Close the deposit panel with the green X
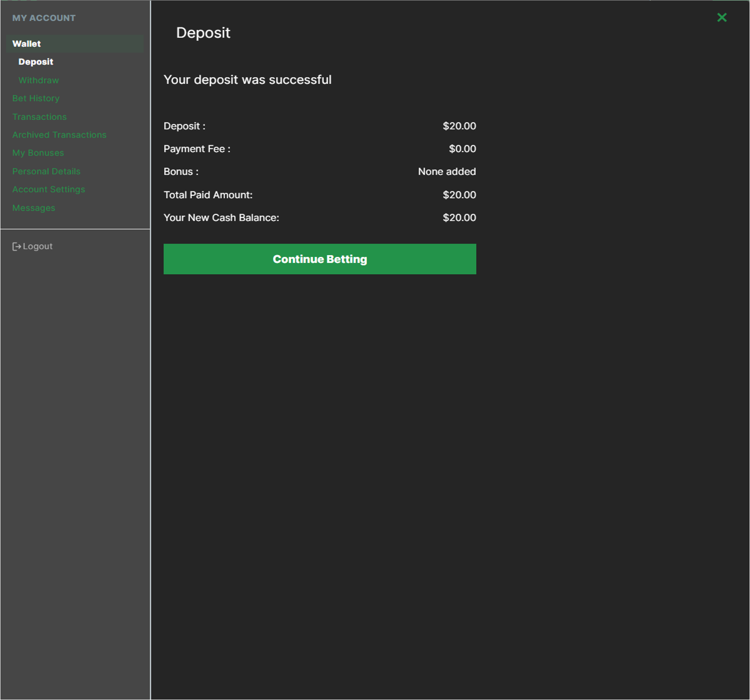The width and height of the screenshot is (750, 700). click(721, 17)
